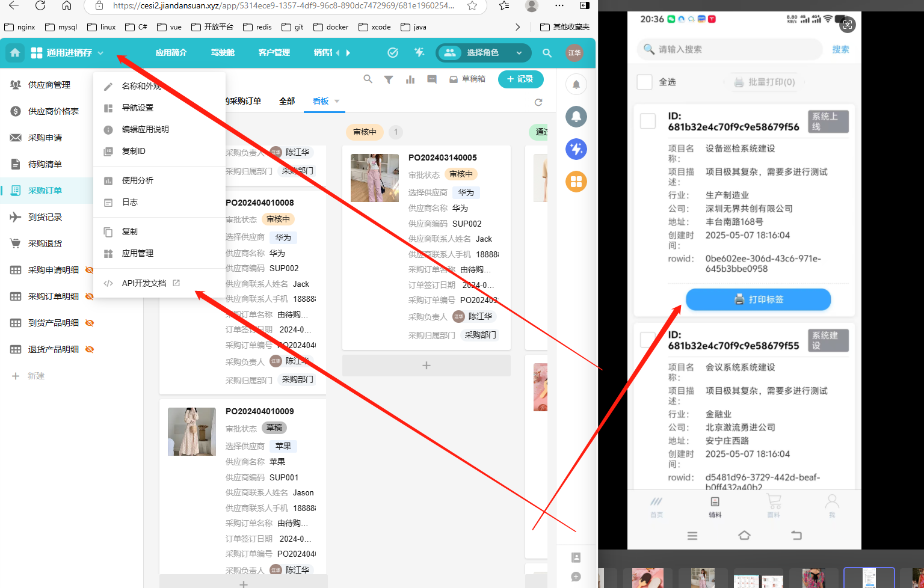Open 采购退货 in the left sidebar

(46, 243)
